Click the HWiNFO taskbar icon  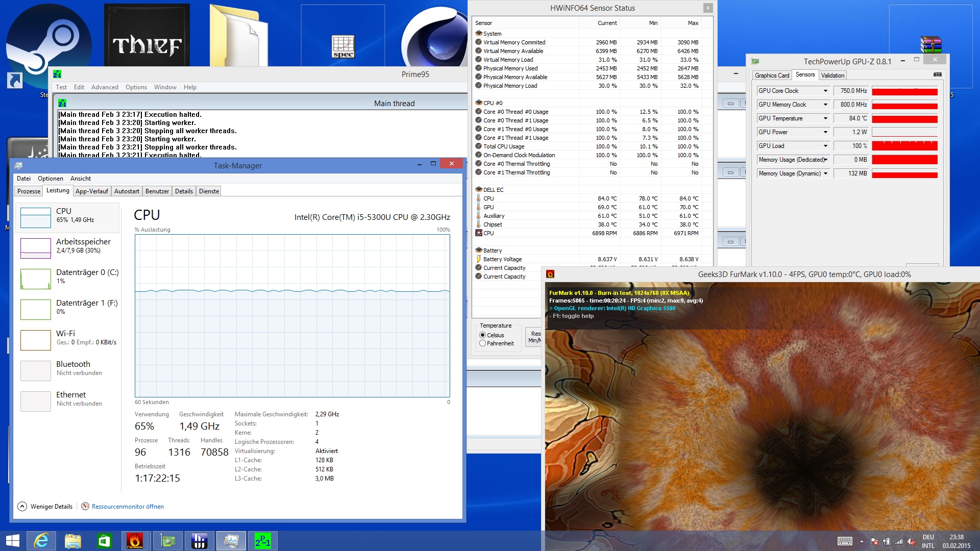[199, 540]
